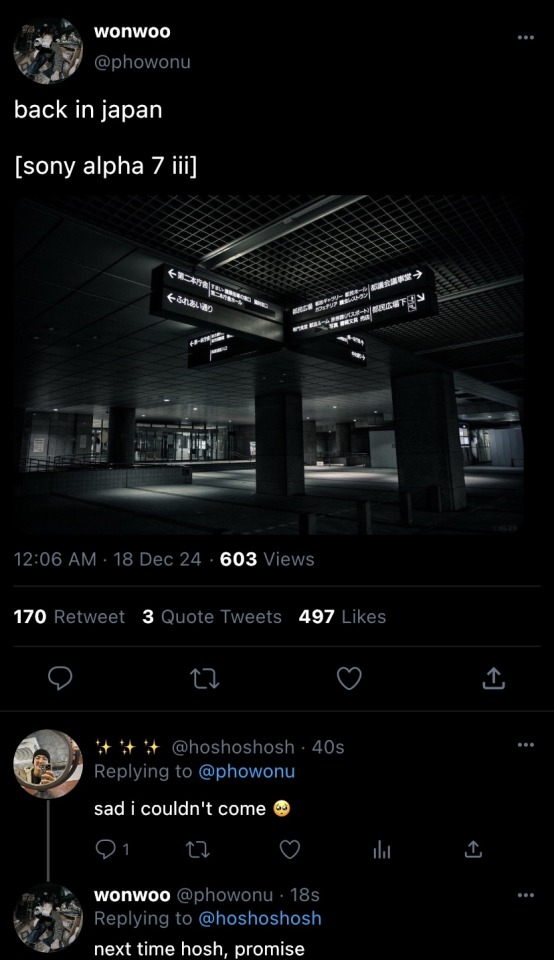The image size is (554, 960).
Task: Open more options on wonwoo's reply tweet
Action: [x=525, y=895]
